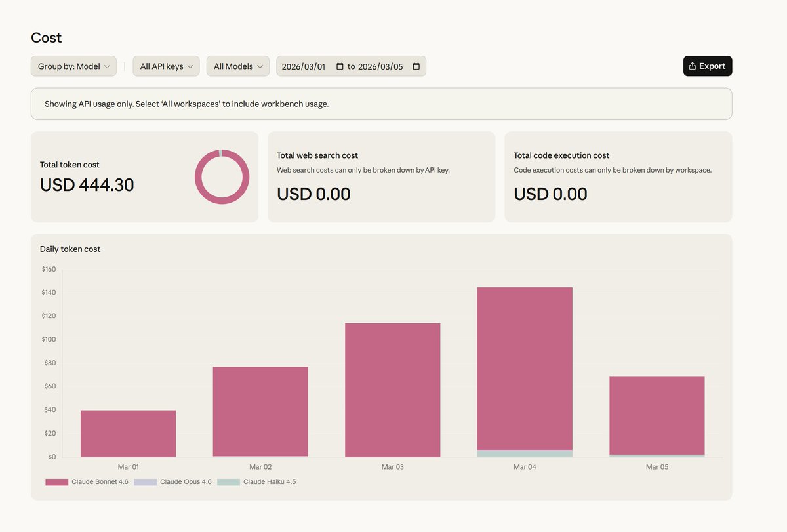Screen dimensions: 787x532
Task: Select the Mar 01 cost bar
Action: click(x=128, y=434)
